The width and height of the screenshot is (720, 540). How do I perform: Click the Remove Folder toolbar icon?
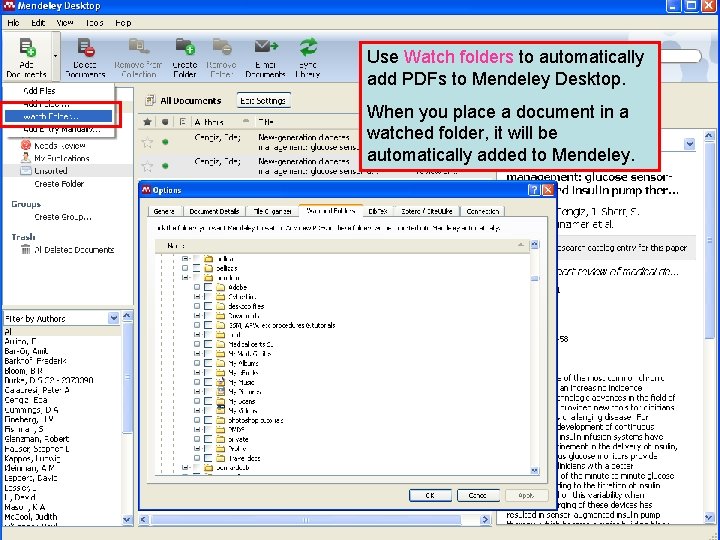click(222, 47)
